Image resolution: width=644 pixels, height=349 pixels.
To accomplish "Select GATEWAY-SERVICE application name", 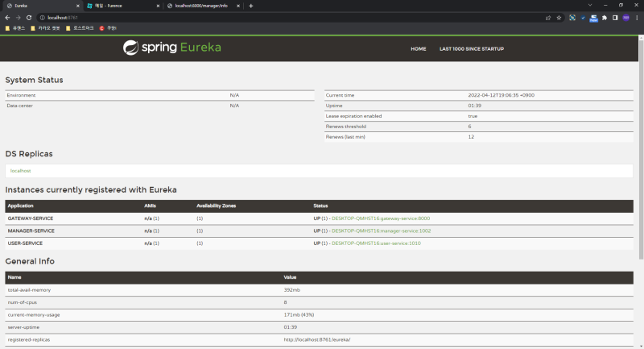I will (31, 218).
